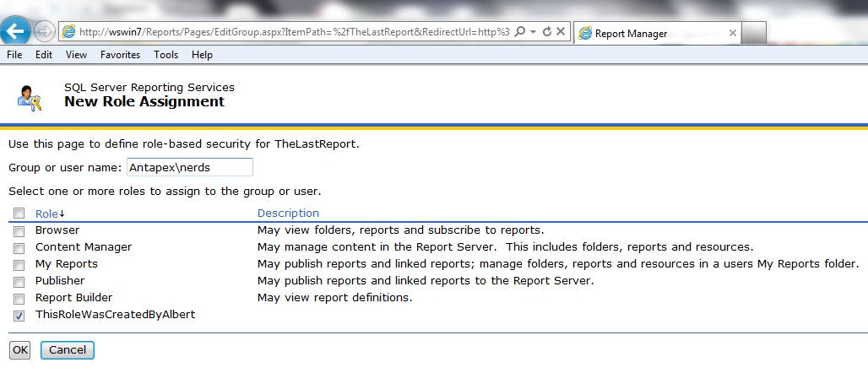Tick the Report Builder role checkbox
The image size is (868, 373).
[x=19, y=298]
